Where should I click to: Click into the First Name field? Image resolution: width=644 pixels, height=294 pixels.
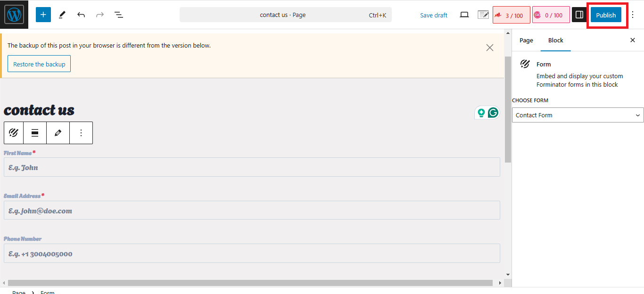tap(252, 167)
